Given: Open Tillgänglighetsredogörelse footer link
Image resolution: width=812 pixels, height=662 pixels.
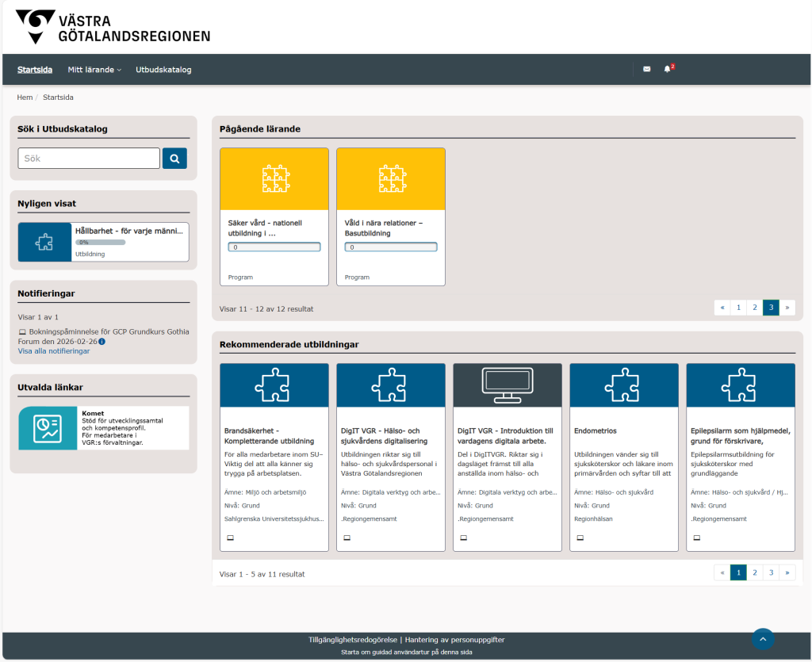Looking at the screenshot, I should pyautogui.click(x=353, y=640).
